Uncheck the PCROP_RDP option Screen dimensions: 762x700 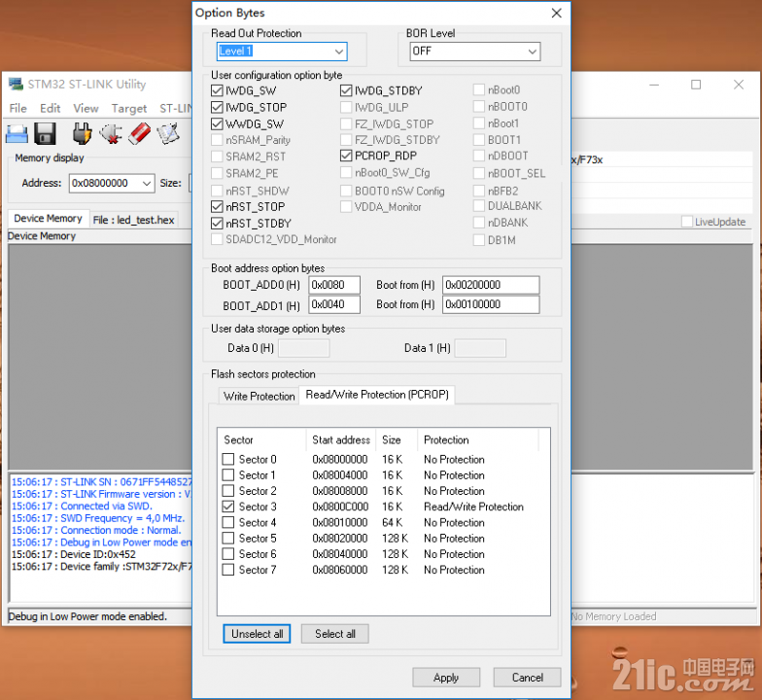pyautogui.click(x=346, y=156)
